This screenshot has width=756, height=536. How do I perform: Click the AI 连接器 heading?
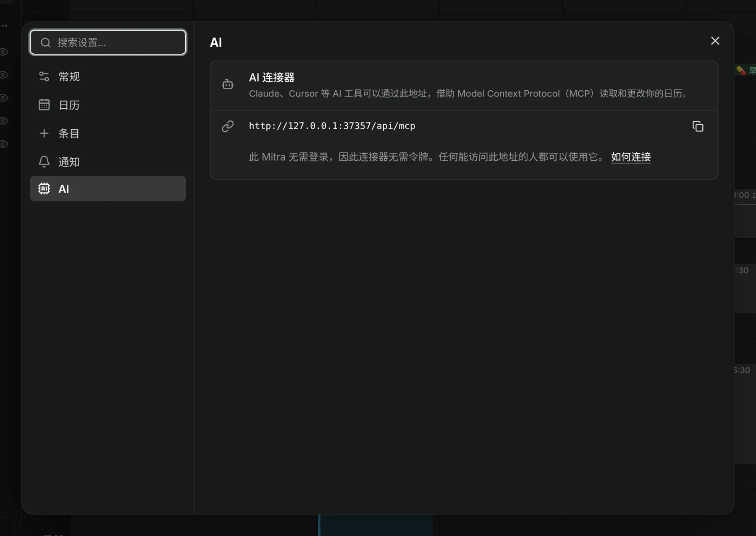272,77
